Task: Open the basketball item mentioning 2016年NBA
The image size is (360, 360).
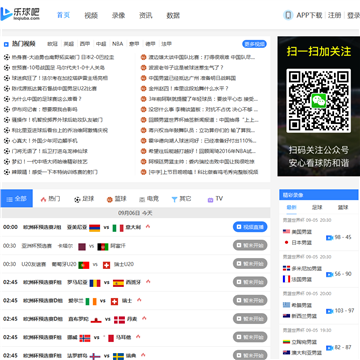Action: pos(203,151)
